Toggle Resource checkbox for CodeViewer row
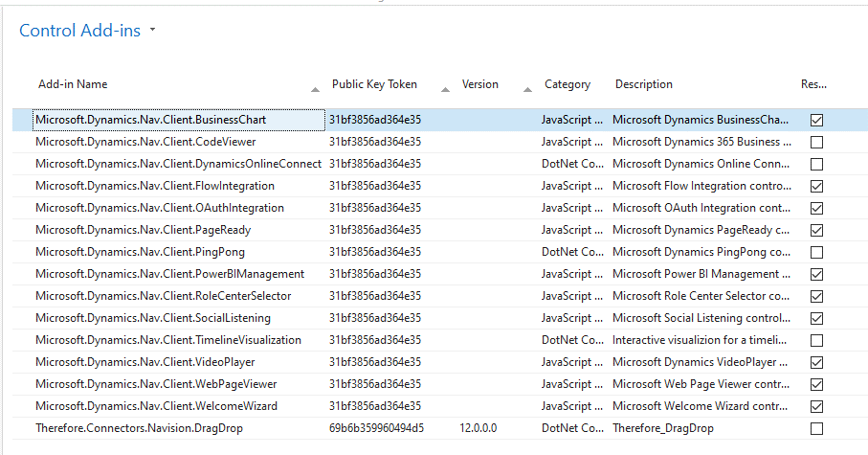The image size is (868, 455). (x=816, y=143)
